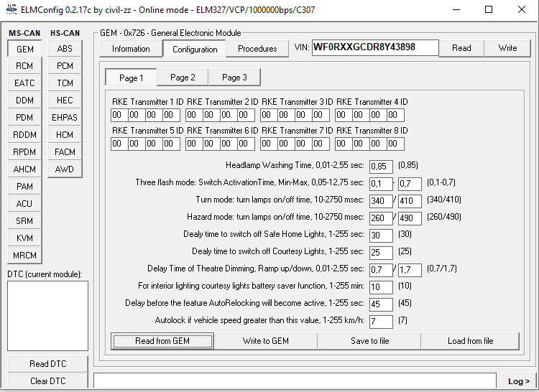Open the Procedures tab

coord(257,49)
